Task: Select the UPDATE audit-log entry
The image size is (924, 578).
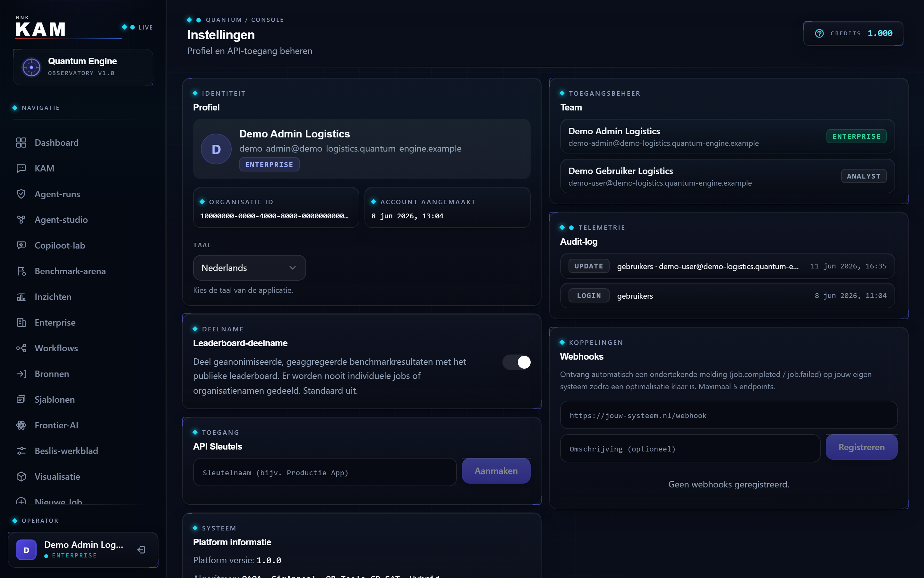Action: (x=727, y=266)
